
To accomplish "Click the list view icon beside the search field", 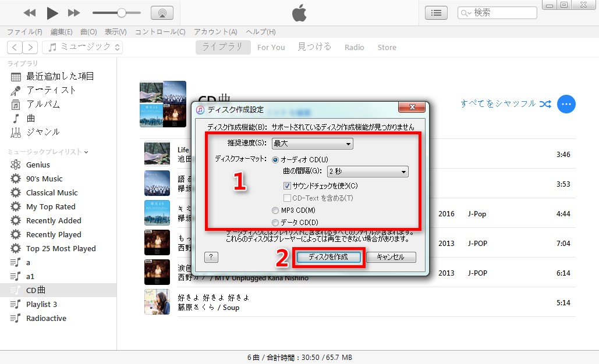I will tap(437, 13).
